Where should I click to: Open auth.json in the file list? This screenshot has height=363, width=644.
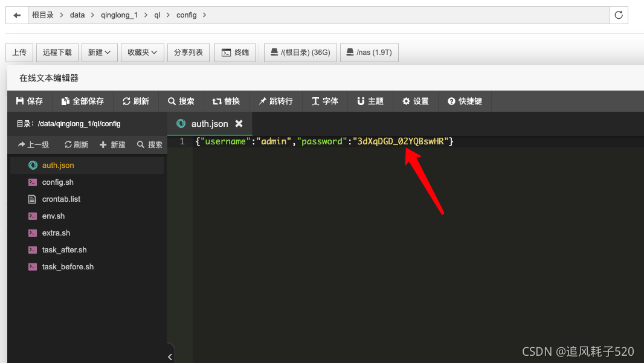(87, 165)
